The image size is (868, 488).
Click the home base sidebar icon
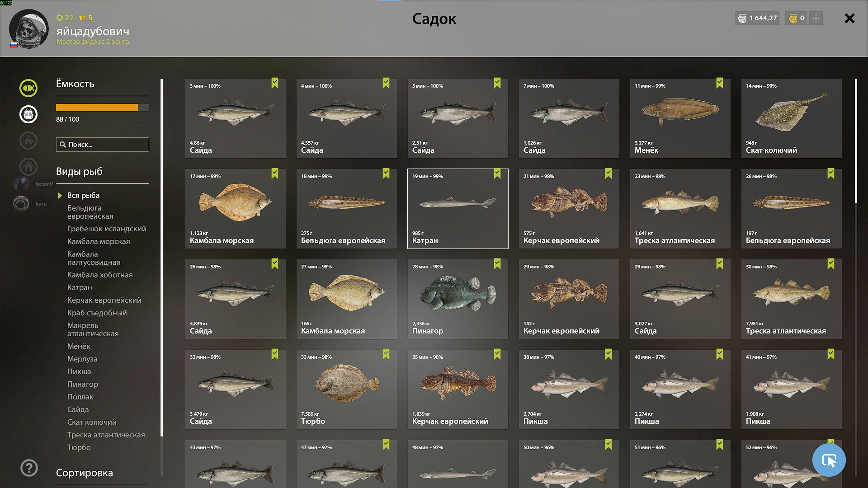[x=28, y=167]
